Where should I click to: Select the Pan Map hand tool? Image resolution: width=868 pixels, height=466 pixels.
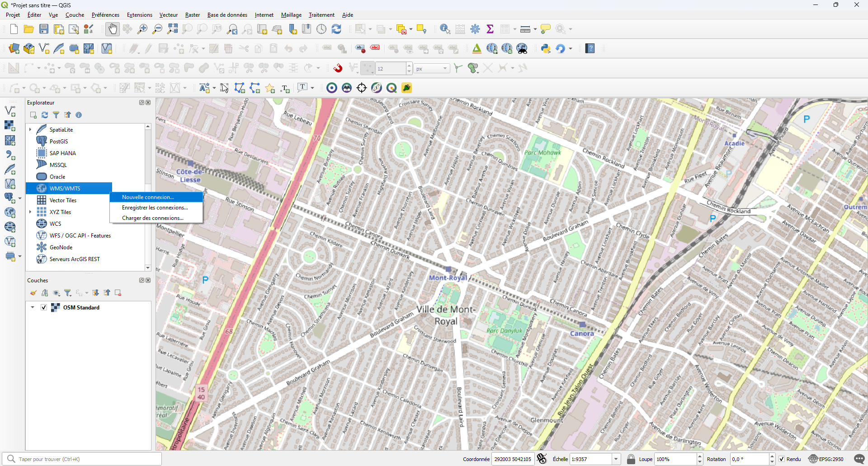point(112,29)
